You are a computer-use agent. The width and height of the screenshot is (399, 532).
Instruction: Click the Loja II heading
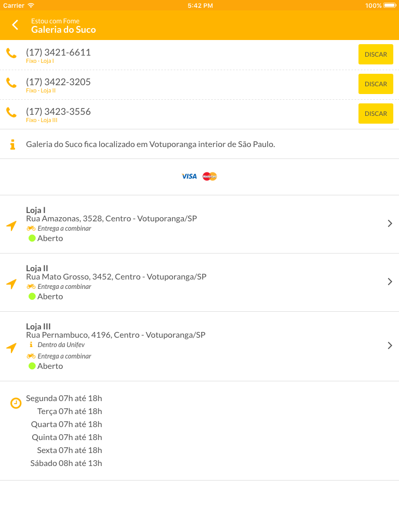[x=37, y=269]
